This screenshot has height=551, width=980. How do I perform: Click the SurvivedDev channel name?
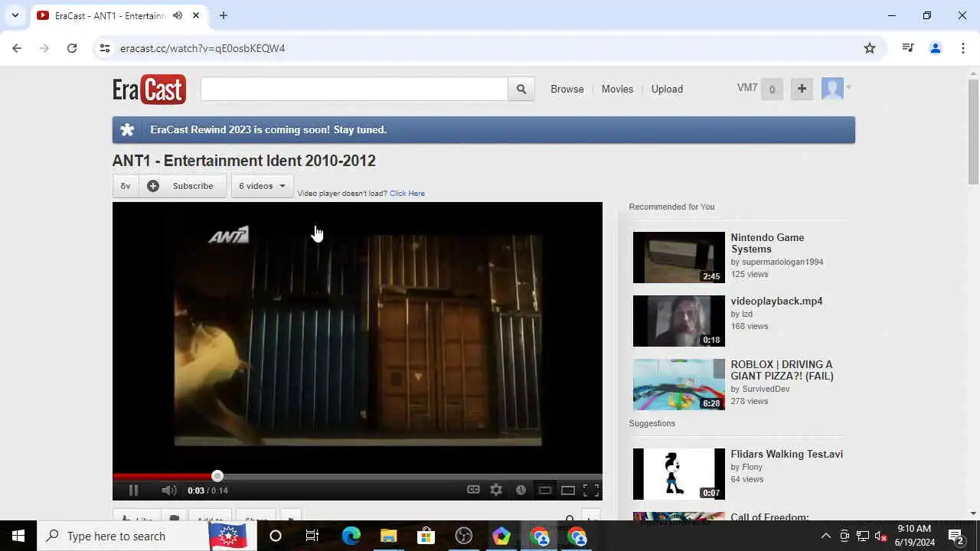[x=766, y=389]
